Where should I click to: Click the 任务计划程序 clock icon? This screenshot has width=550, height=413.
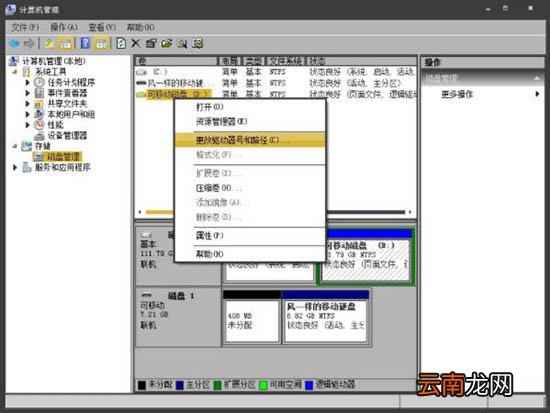point(39,82)
